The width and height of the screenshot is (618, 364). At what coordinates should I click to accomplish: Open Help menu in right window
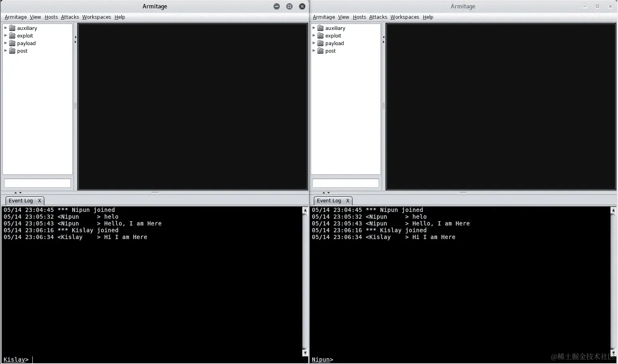tap(428, 17)
